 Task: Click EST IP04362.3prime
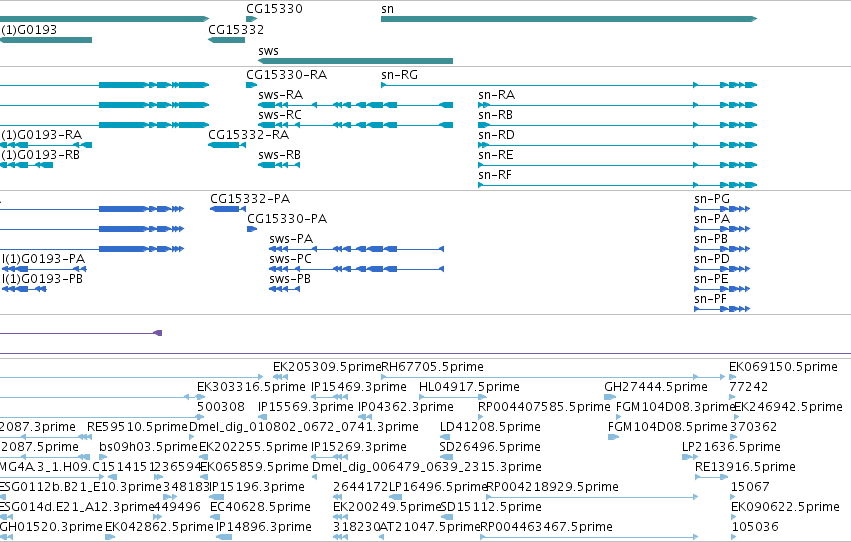click(406, 407)
